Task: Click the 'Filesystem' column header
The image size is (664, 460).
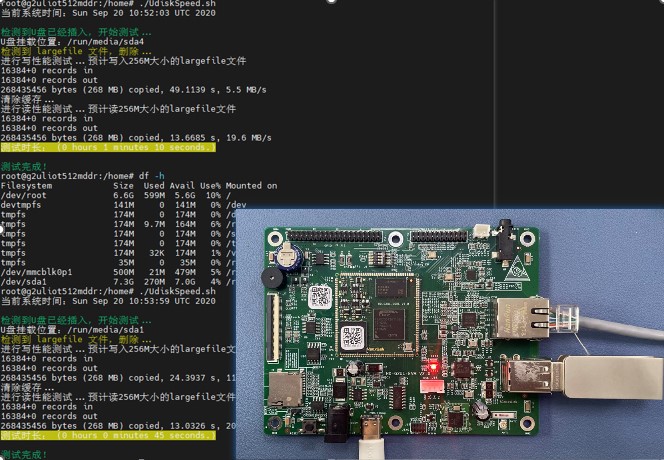Action: 27,186
